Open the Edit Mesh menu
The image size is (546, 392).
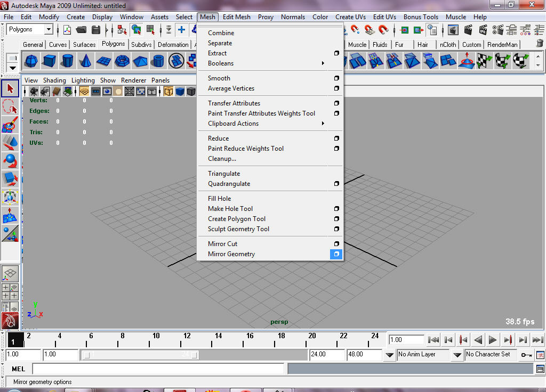(236, 17)
